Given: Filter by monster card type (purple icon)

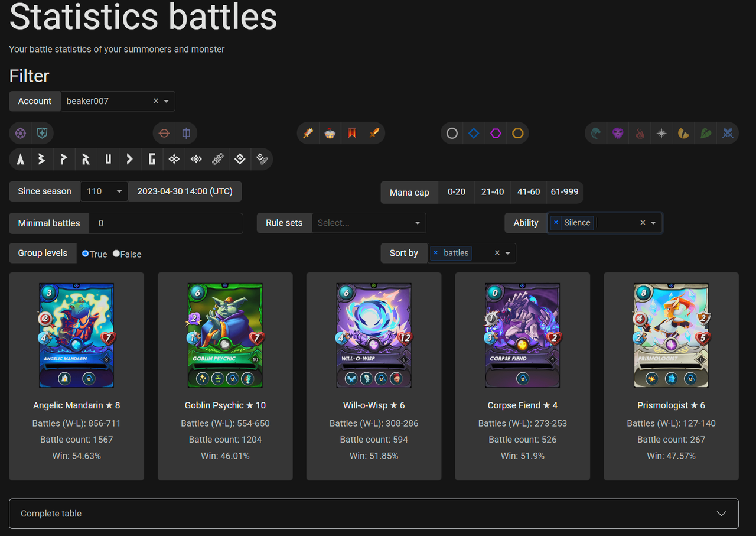Looking at the screenshot, I should (x=21, y=134).
